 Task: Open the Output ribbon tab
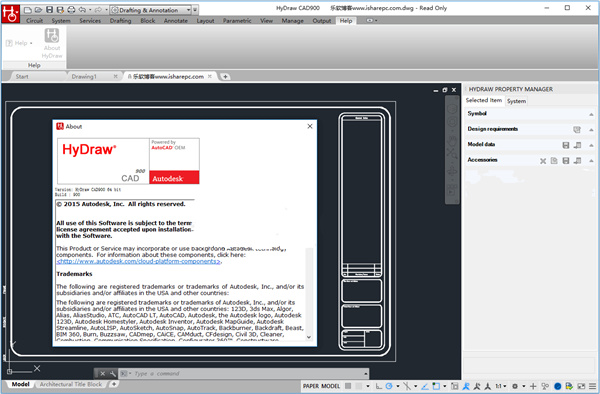pyautogui.click(x=321, y=21)
